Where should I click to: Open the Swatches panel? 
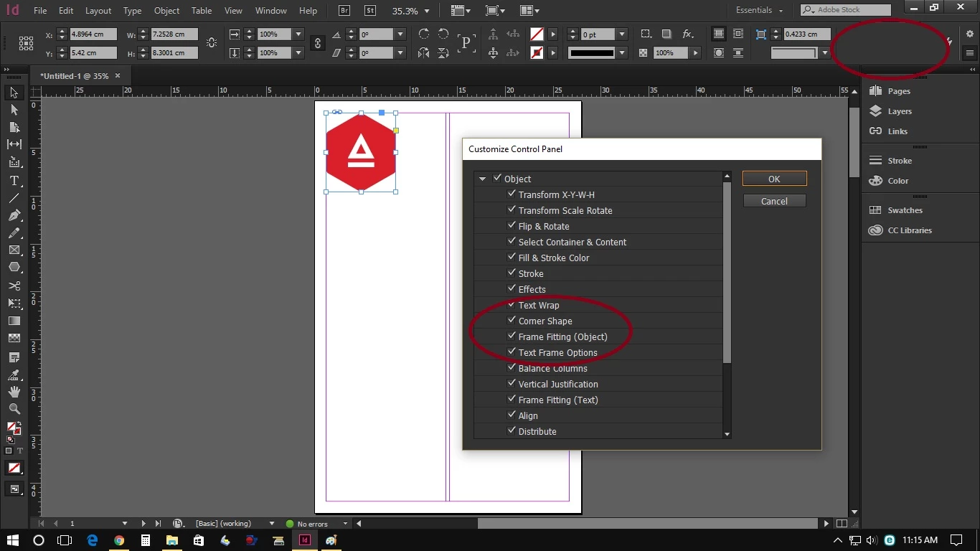[x=895, y=210]
